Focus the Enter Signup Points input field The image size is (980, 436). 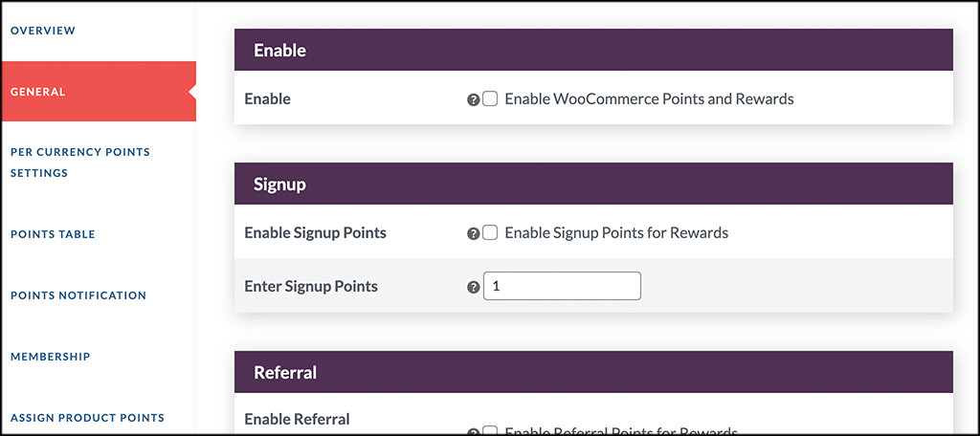(x=562, y=286)
